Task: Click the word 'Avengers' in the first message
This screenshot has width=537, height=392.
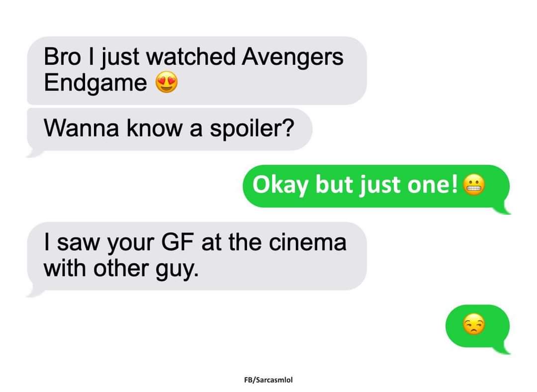Action: coord(292,58)
